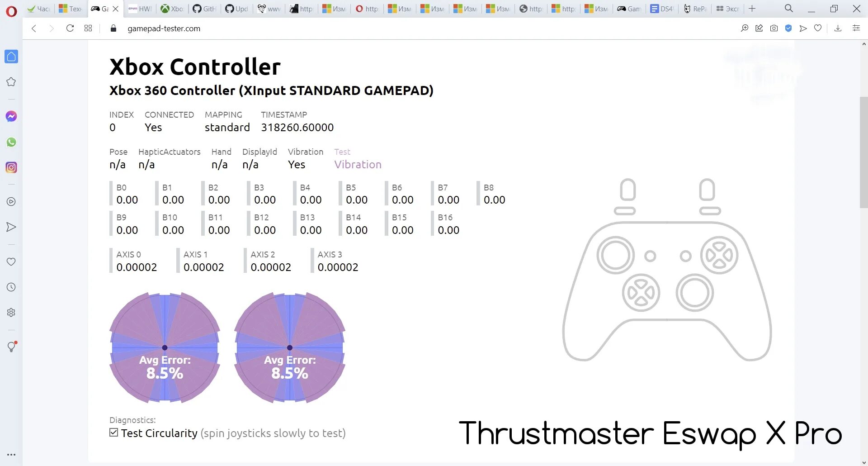Click the TIMESTAMP value 318260.60000
This screenshot has width=868, height=466.
(x=297, y=128)
